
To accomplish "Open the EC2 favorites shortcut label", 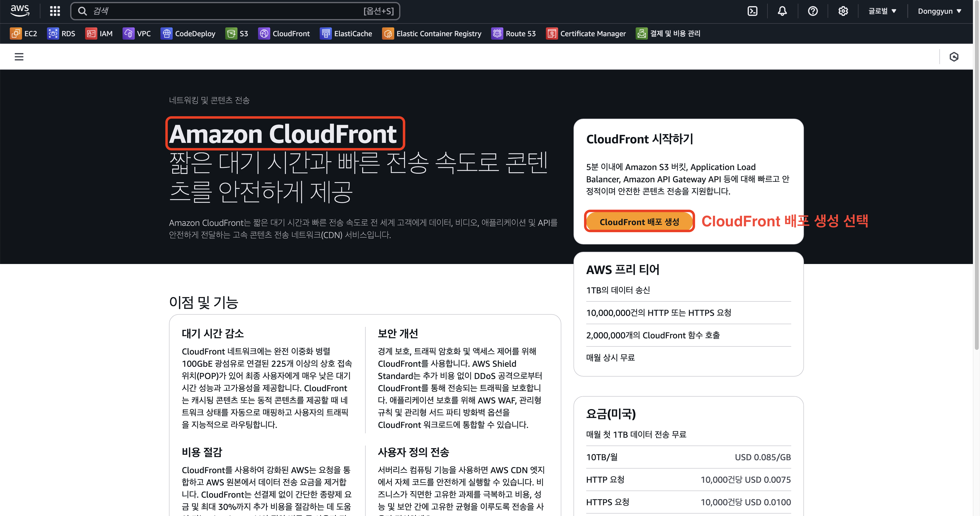I will point(31,34).
